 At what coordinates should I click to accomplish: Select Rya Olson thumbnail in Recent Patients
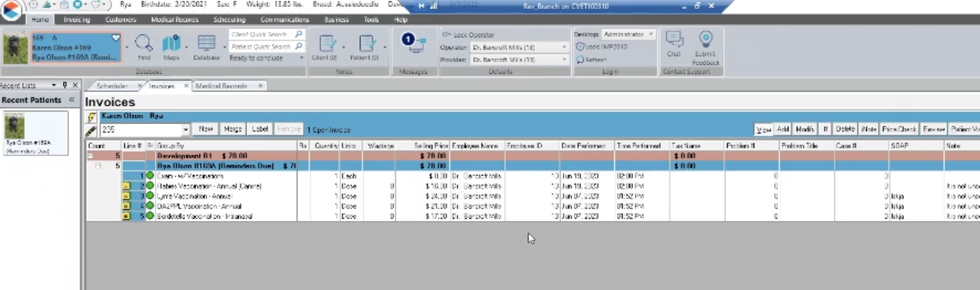tap(14, 126)
